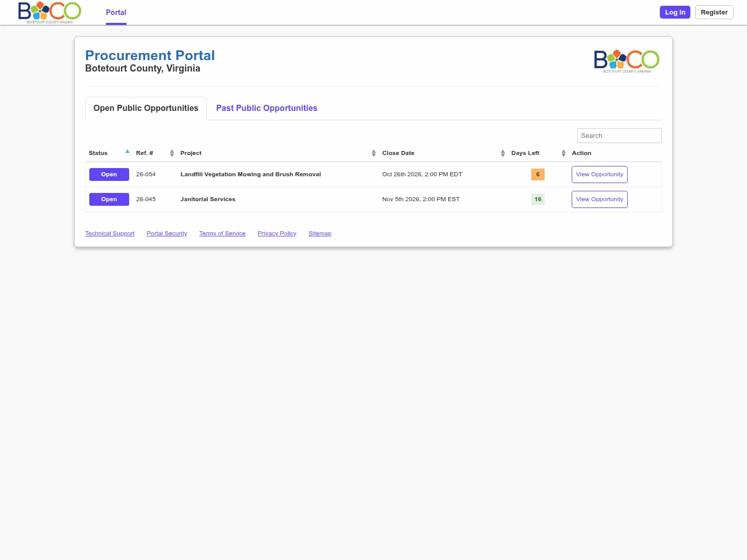Sort by Close Date column arrows
Viewport: 747px width, 560px height.
click(x=503, y=153)
